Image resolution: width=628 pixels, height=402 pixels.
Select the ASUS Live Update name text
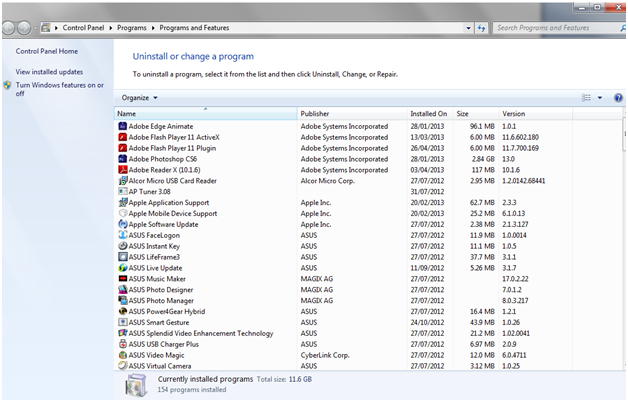155,268
